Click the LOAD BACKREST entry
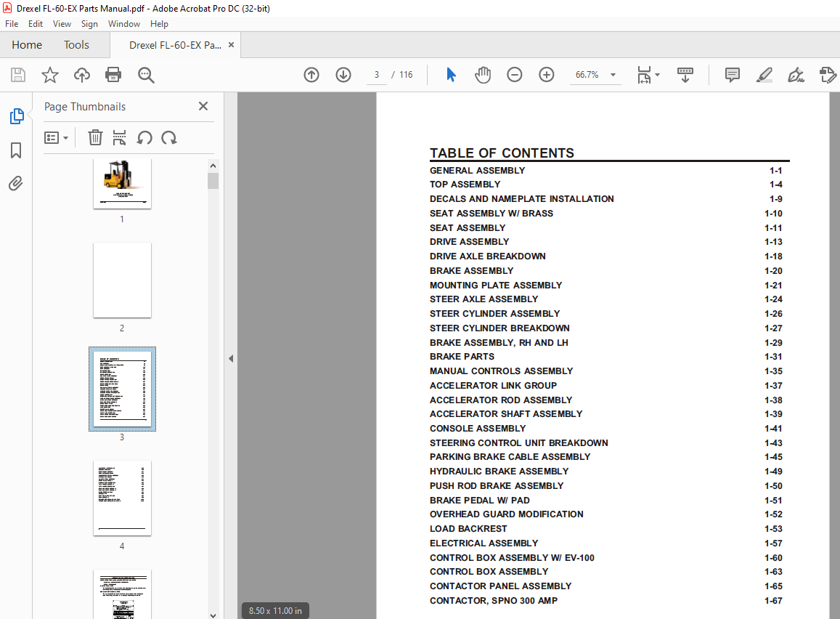840x619 pixels. point(468,528)
